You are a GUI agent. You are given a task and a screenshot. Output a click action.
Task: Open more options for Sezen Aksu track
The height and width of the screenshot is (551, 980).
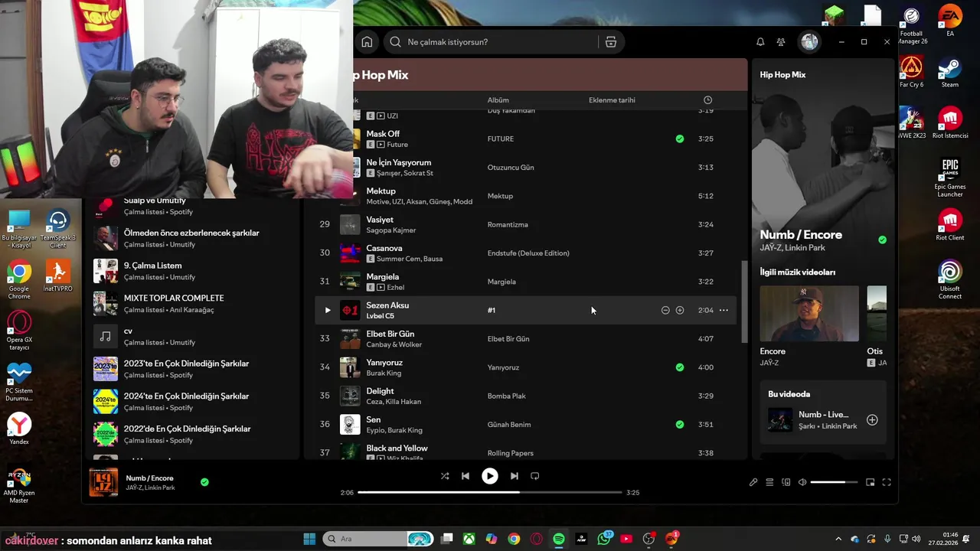(x=724, y=310)
